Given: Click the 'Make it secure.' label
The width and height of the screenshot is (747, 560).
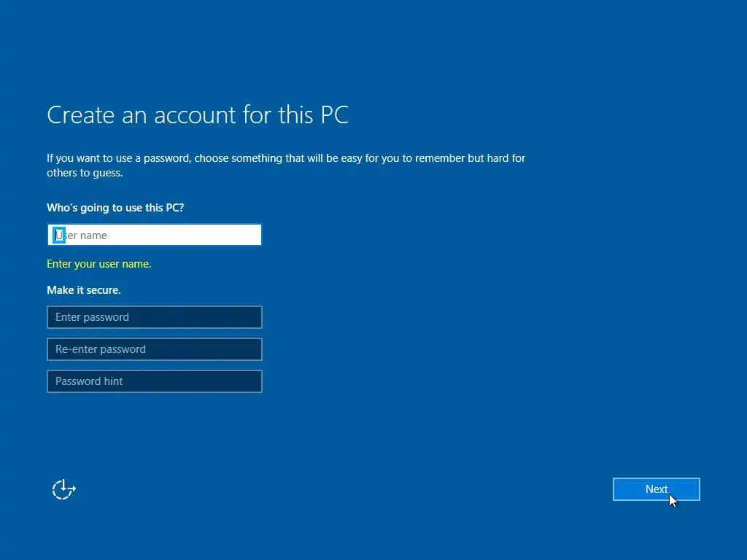Looking at the screenshot, I should (x=84, y=290).
